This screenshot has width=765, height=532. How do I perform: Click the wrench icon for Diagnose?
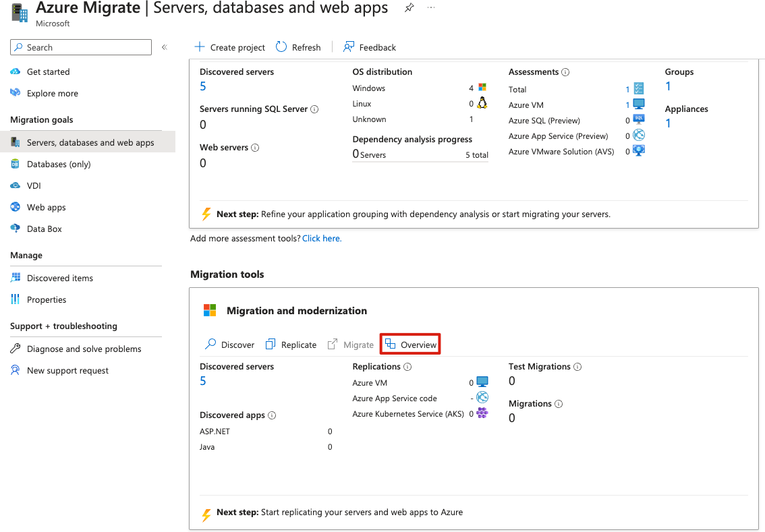click(x=15, y=348)
